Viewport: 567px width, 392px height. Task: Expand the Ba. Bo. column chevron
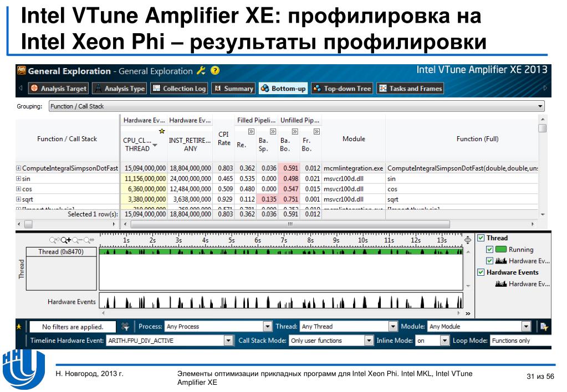[295, 131]
